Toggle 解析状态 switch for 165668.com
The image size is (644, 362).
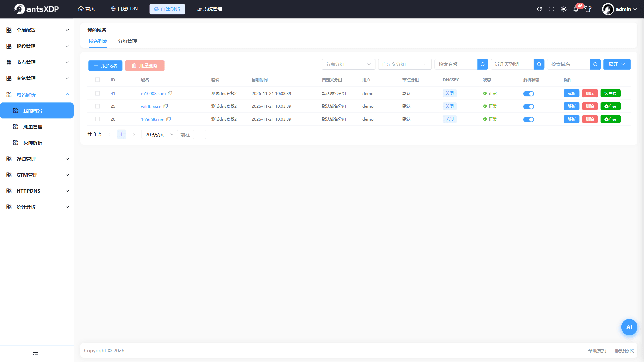click(x=529, y=119)
